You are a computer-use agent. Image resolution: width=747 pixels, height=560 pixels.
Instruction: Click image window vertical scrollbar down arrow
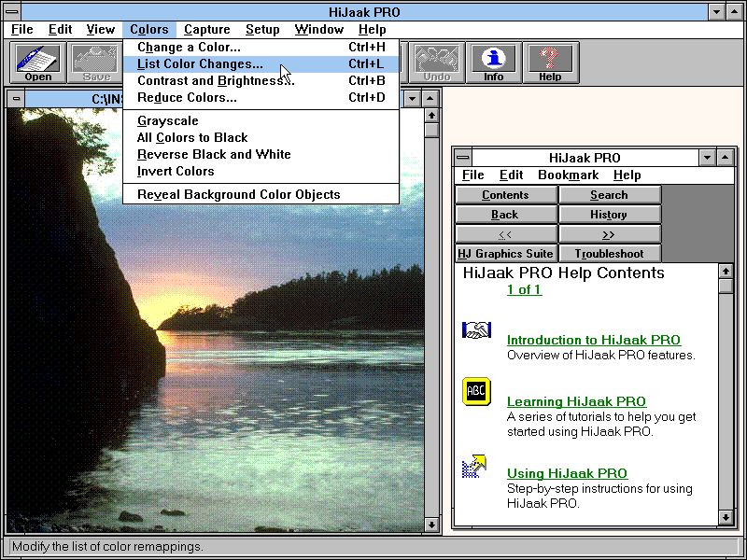coord(431,525)
